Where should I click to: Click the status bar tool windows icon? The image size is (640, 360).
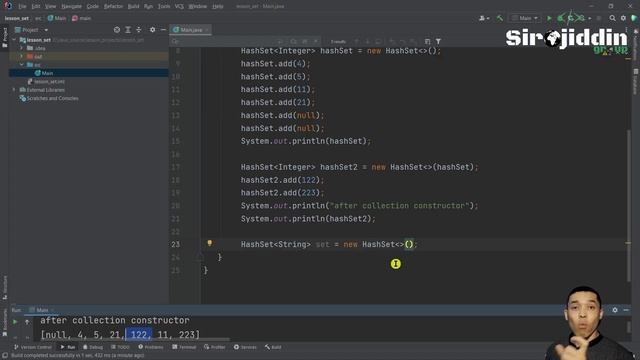tap(5, 356)
